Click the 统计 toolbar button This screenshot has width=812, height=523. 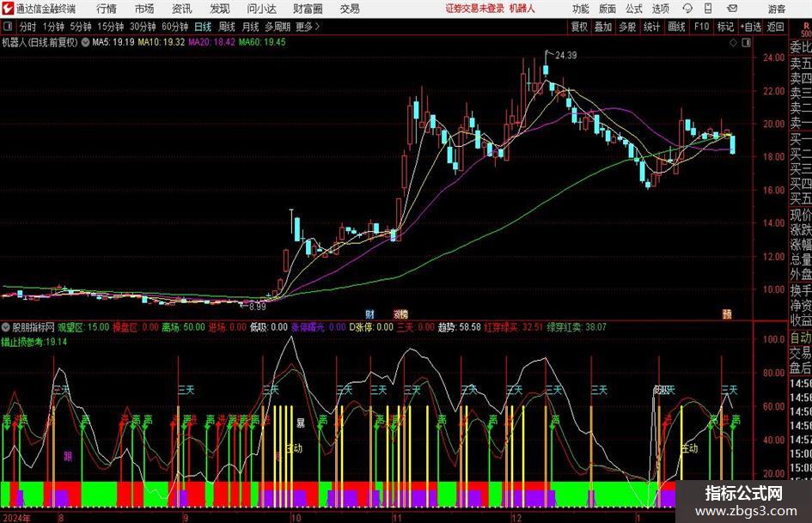point(651,27)
